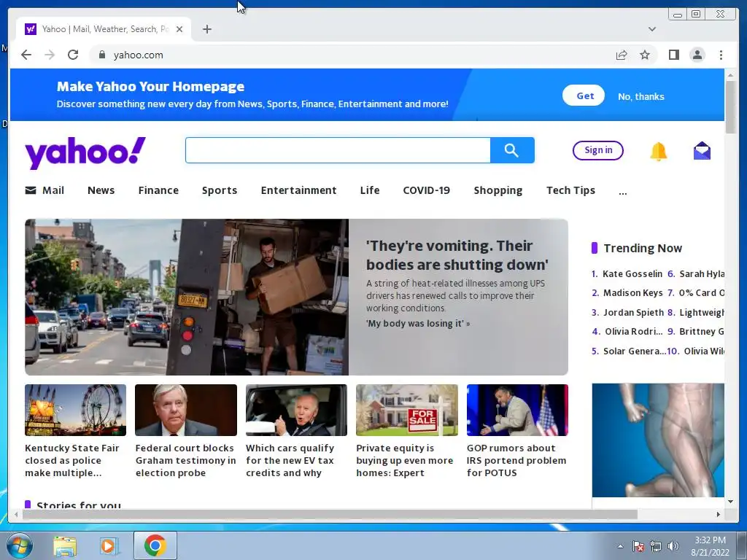Open 'Private equity is buying up even more homes' story

[x=404, y=460]
